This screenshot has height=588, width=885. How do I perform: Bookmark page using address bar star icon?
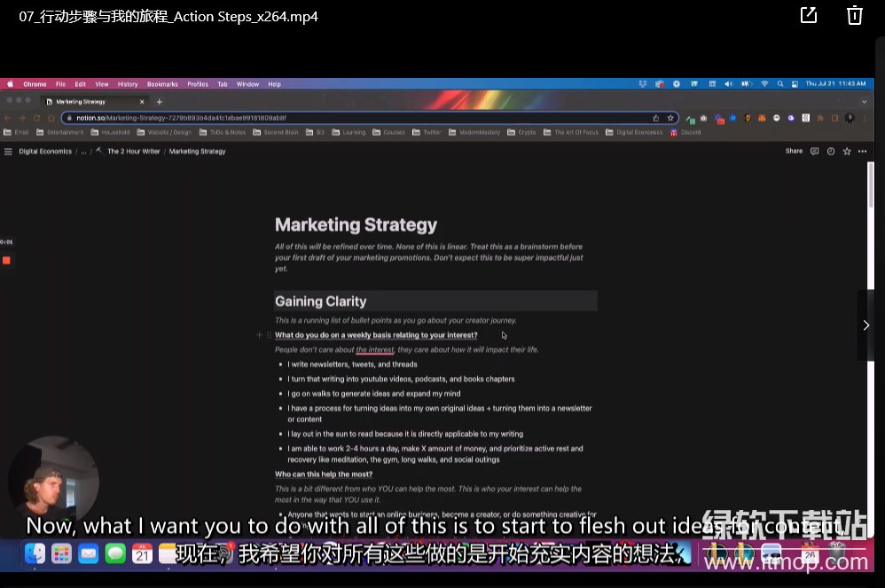670,118
